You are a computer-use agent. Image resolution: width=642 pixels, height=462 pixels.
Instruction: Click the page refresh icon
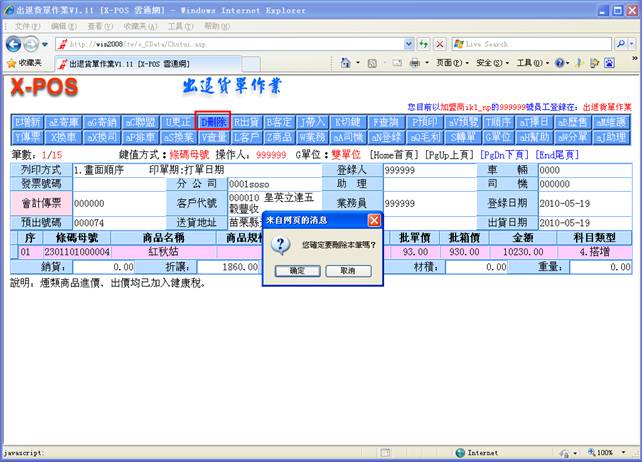pos(422,44)
